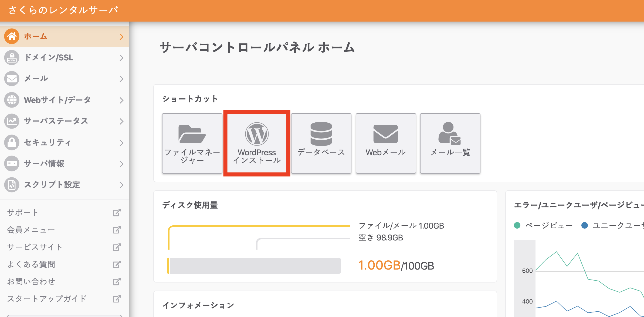Image resolution: width=644 pixels, height=317 pixels.
Task: Toggle ユニークユーザ blue legend dot
Action: coord(585,225)
